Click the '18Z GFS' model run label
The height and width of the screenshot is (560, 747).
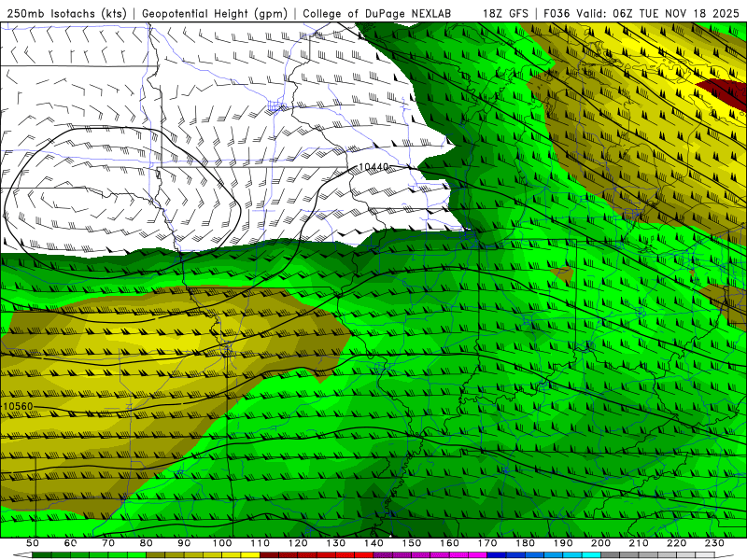[505, 13]
